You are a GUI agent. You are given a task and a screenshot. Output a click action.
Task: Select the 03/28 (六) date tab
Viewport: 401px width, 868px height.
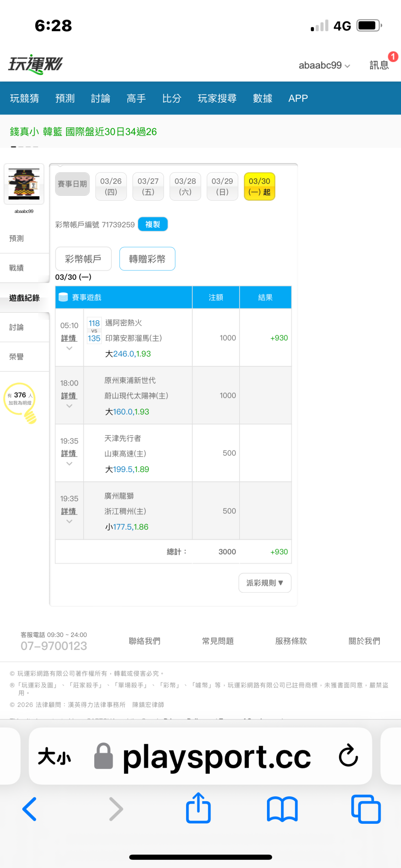[x=185, y=186]
